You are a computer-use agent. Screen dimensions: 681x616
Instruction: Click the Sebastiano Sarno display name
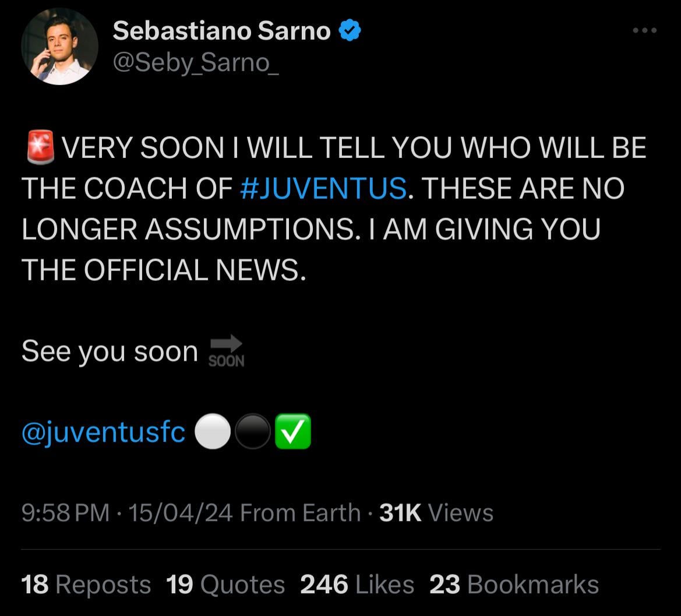(221, 31)
